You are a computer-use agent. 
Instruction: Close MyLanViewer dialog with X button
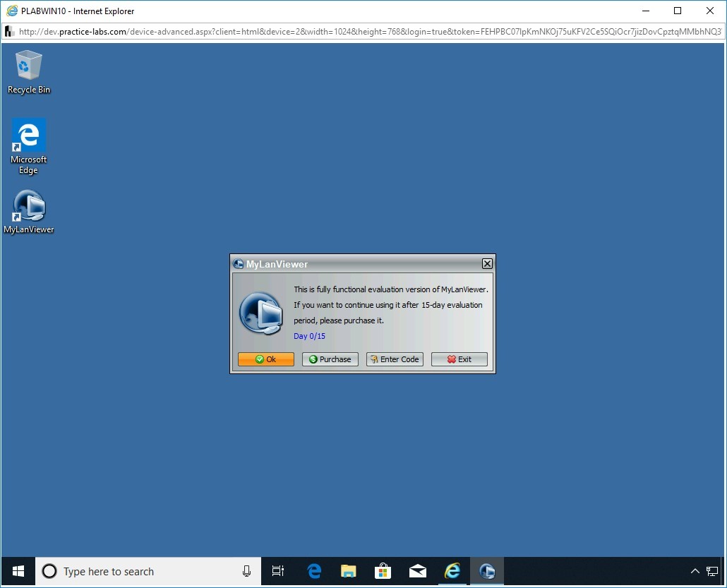pyautogui.click(x=487, y=264)
